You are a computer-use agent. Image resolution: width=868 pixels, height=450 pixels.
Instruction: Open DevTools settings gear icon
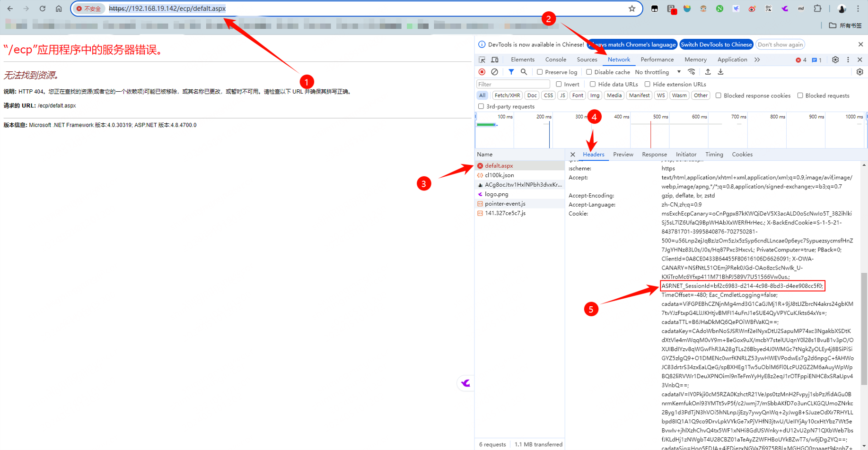click(835, 60)
